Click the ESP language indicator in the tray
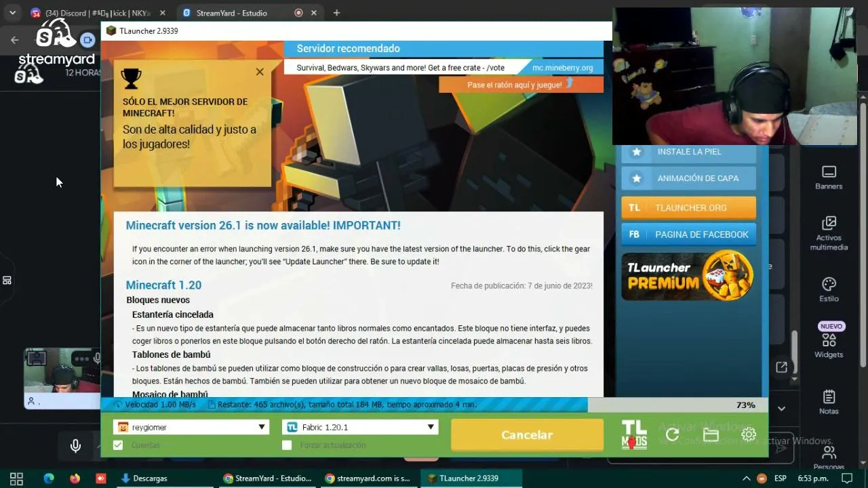Image resolution: width=868 pixels, height=488 pixels. pyautogui.click(x=781, y=479)
